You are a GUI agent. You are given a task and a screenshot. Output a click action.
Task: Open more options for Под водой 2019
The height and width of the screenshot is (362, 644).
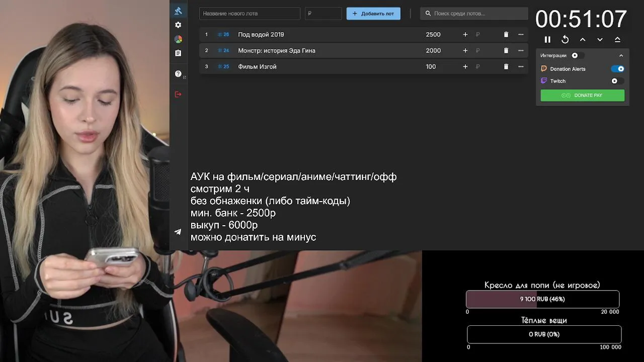click(x=521, y=35)
